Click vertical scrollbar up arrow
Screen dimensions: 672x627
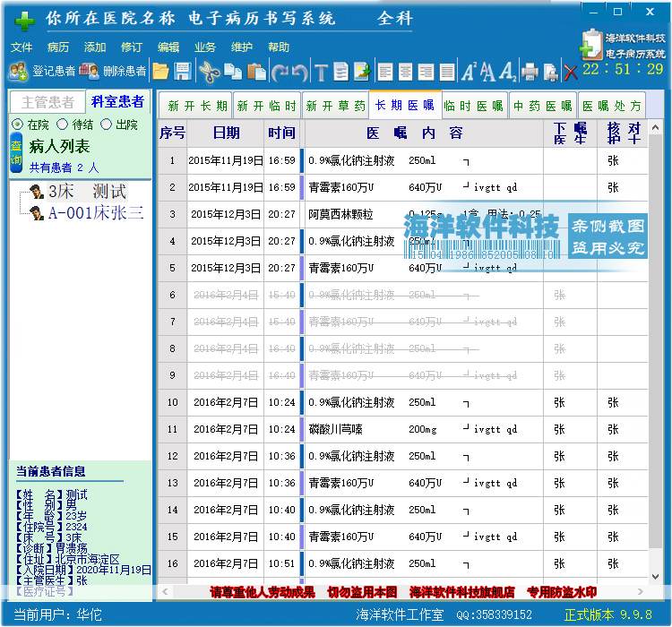click(x=655, y=127)
